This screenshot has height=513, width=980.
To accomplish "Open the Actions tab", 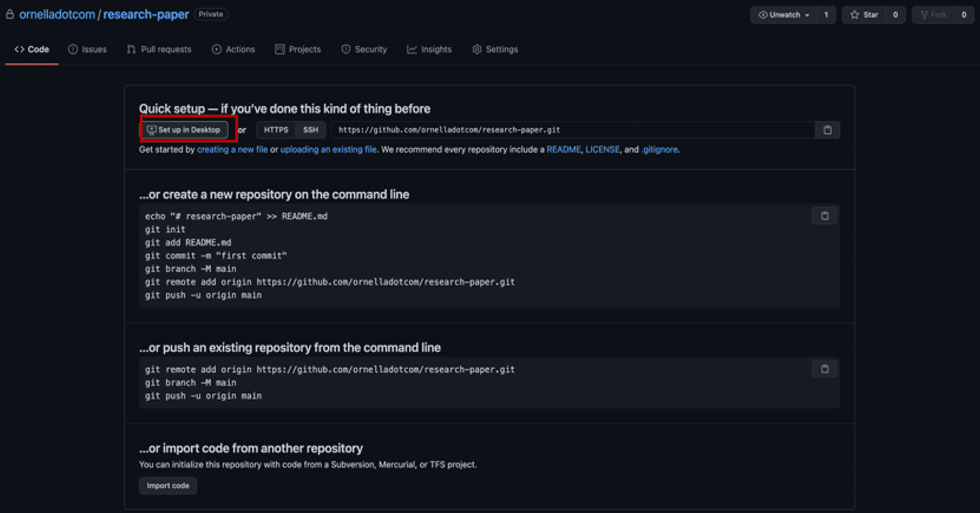I will (x=233, y=49).
